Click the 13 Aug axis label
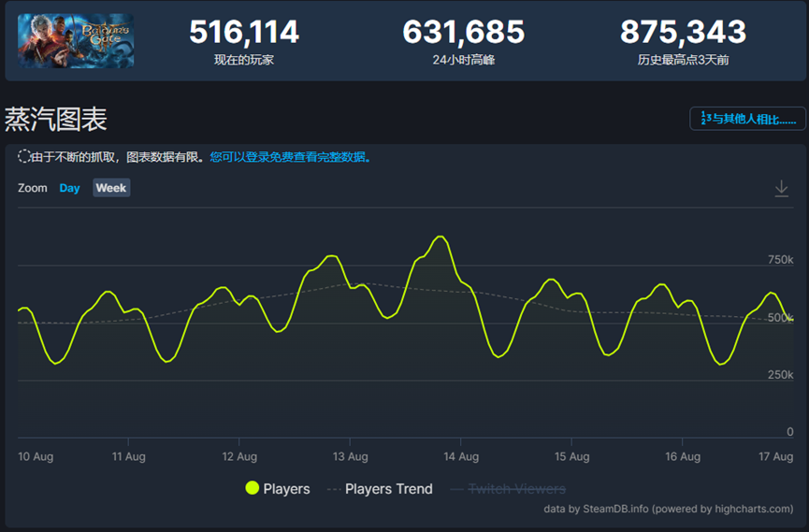This screenshot has height=532, width=809. coord(351,456)
